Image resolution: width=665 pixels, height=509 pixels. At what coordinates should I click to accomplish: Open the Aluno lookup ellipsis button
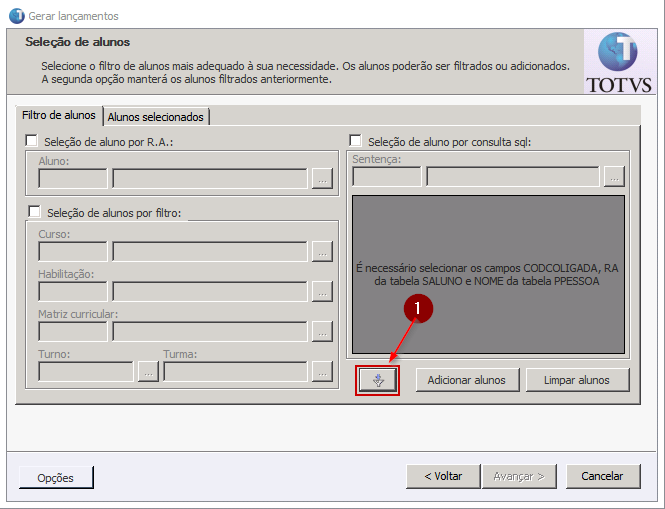coord(321,179)
